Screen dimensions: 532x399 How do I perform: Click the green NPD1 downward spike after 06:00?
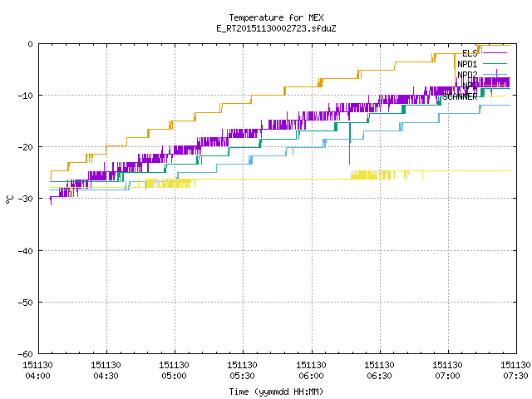349,143
